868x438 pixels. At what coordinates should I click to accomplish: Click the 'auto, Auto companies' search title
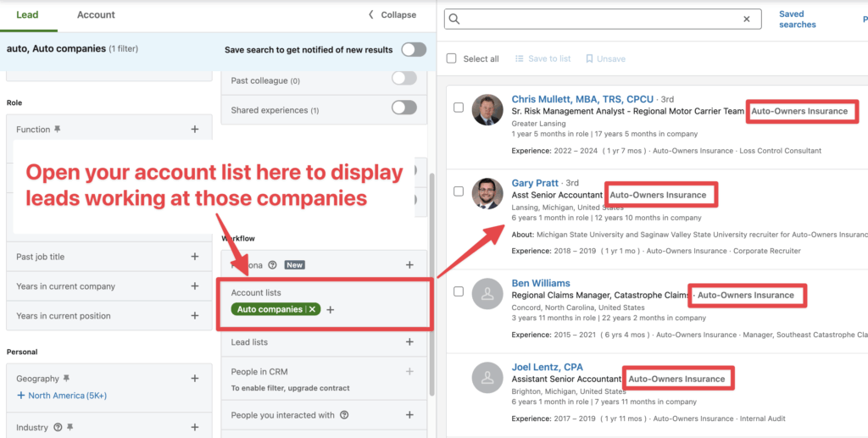click(x=56, y=48)
